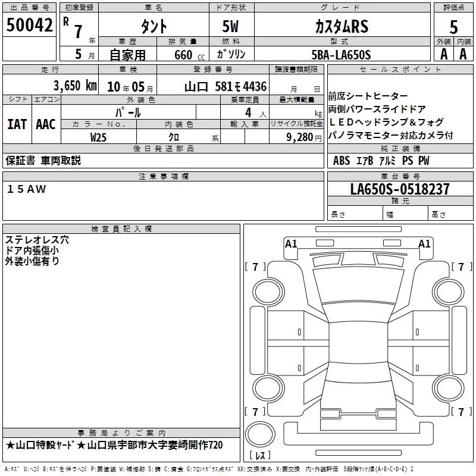Select the LEDヘッドランプ＆フォグ line
The image size is (476, 476).
pos(386,122)
